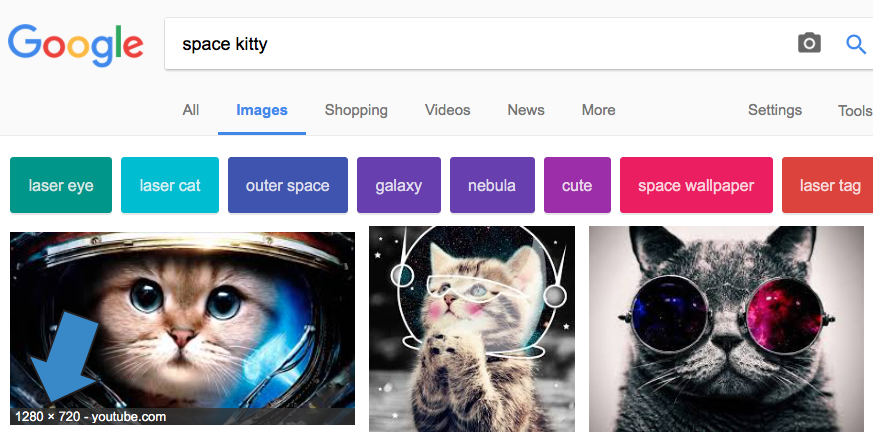The image size is (873, 441).
Task: Select the 'laser cat' filter chip
Action: coord(170,185)
